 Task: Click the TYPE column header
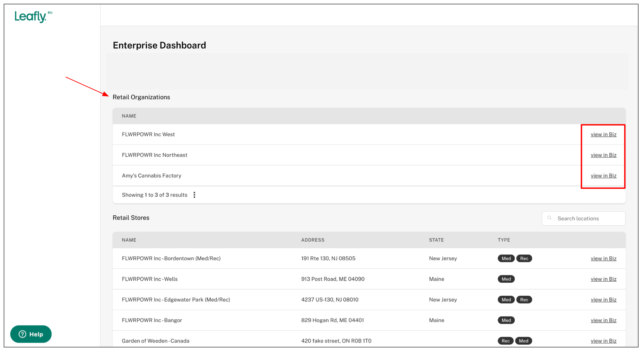click(503, 240)
